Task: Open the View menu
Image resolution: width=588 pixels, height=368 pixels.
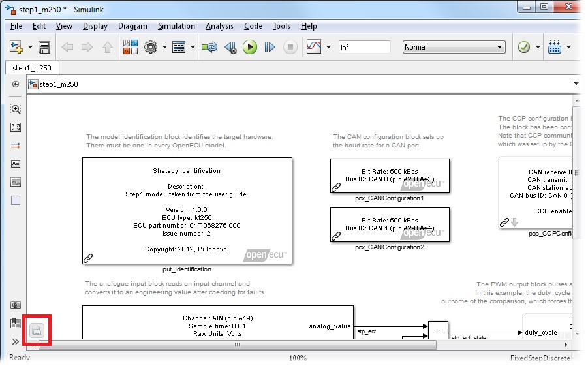Action: point(64,26)
